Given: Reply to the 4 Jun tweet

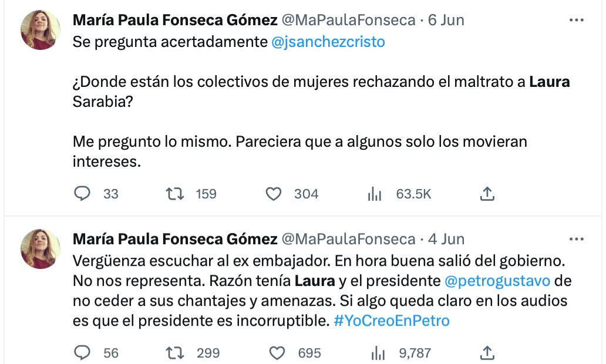Looking at the screenshot, I should (83, 353).
